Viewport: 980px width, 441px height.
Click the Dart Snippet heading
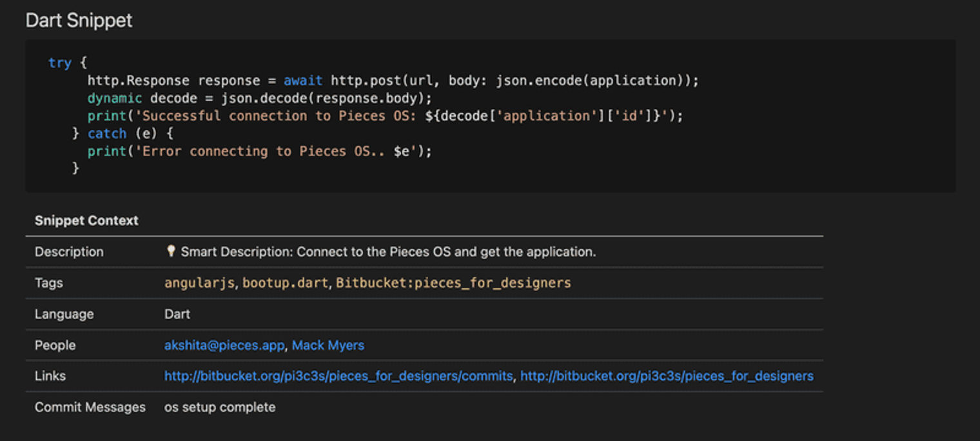[79, 21]
